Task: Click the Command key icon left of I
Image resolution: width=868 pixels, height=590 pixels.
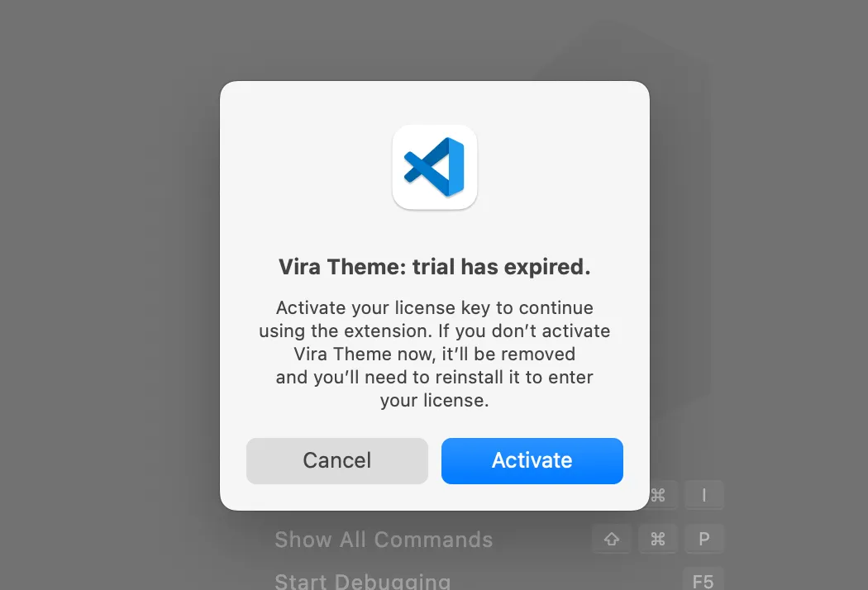Action: [x=658, y=496]
